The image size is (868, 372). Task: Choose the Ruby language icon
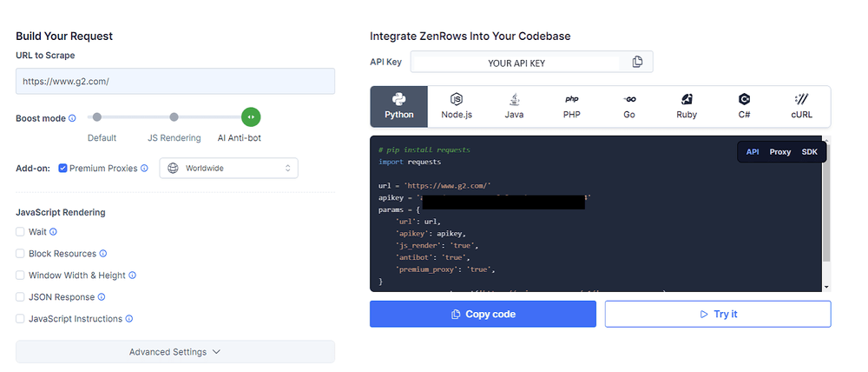click(x=687, y=99)
